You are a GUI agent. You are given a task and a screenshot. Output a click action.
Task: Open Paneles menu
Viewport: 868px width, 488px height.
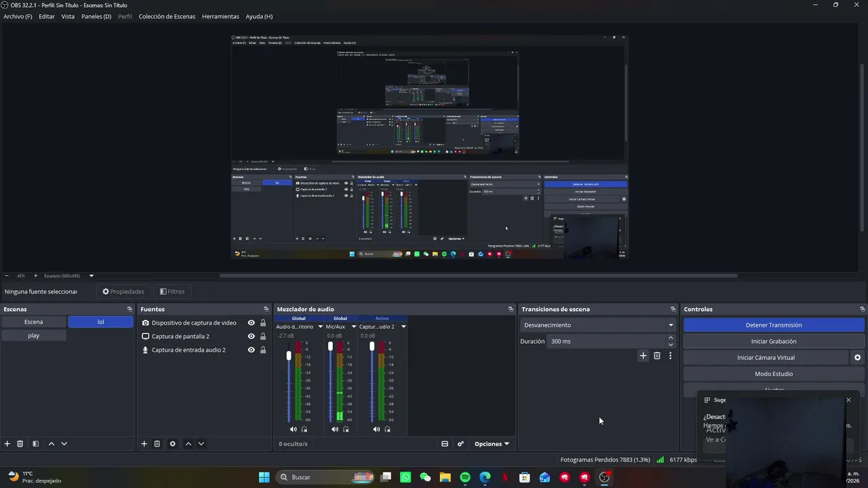(x=96, y=16)
